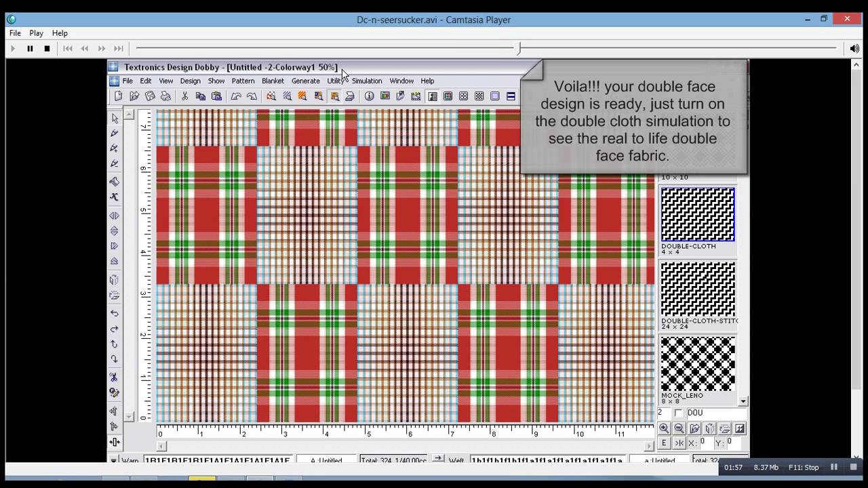Image resolution: width=868 pixels, height=488 pixels.
Task: Click the black-white invert weave icon
Action: 740,428
